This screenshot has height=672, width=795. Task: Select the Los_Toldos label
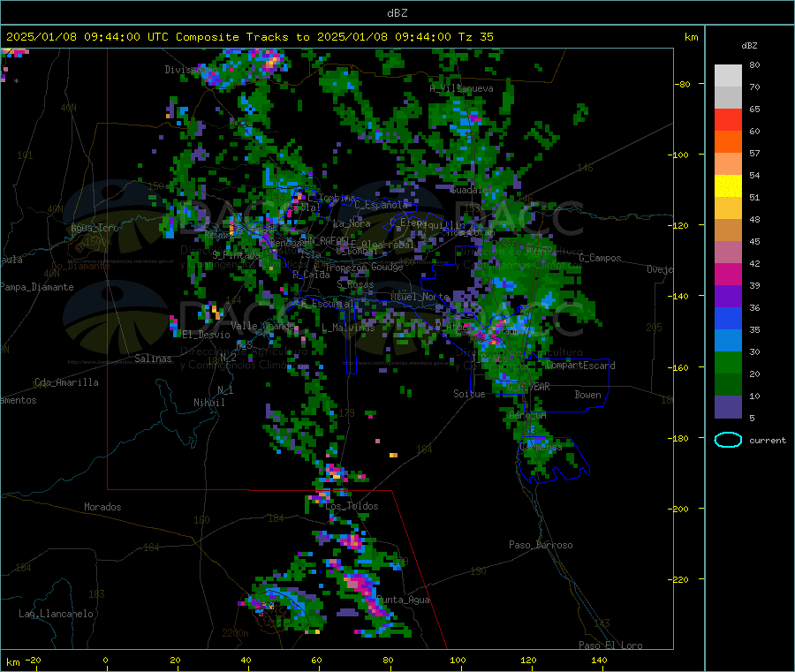pyautogui.click(x=352, y=506)
